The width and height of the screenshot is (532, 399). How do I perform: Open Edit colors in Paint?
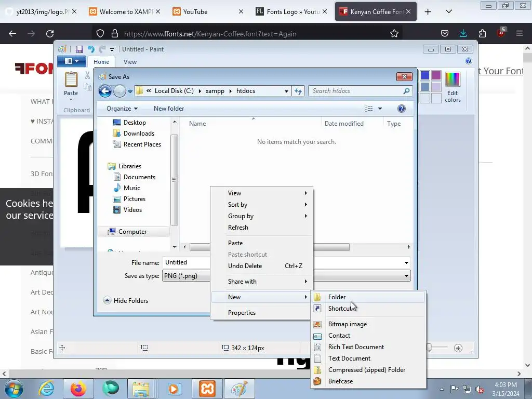click(453, 87)
